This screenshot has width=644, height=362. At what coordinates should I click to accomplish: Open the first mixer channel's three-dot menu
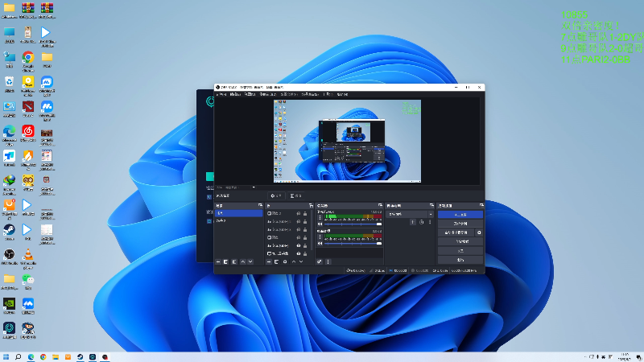320,217
